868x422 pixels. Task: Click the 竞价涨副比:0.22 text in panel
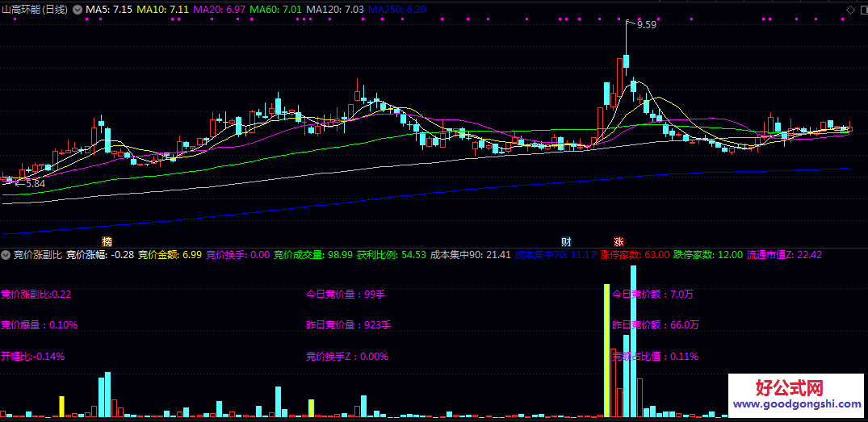tap(36, 295)
